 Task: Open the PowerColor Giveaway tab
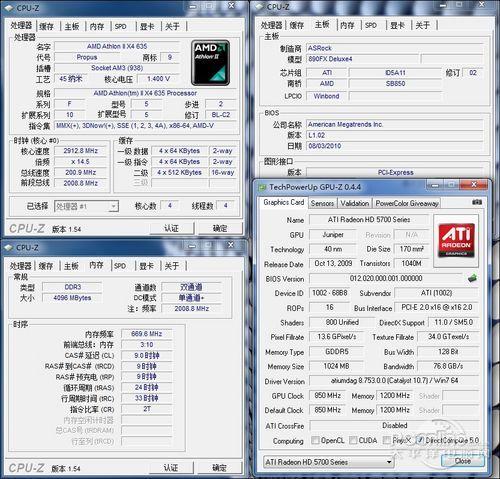point(407,203)
